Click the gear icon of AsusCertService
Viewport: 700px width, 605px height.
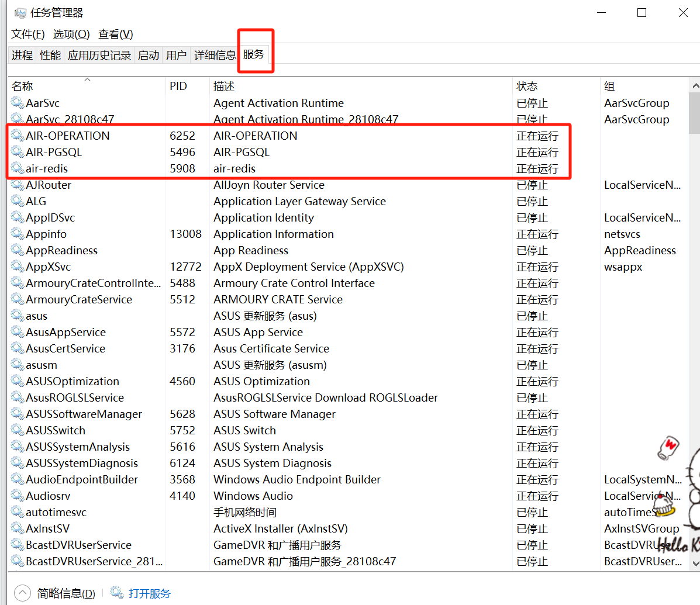18,348
